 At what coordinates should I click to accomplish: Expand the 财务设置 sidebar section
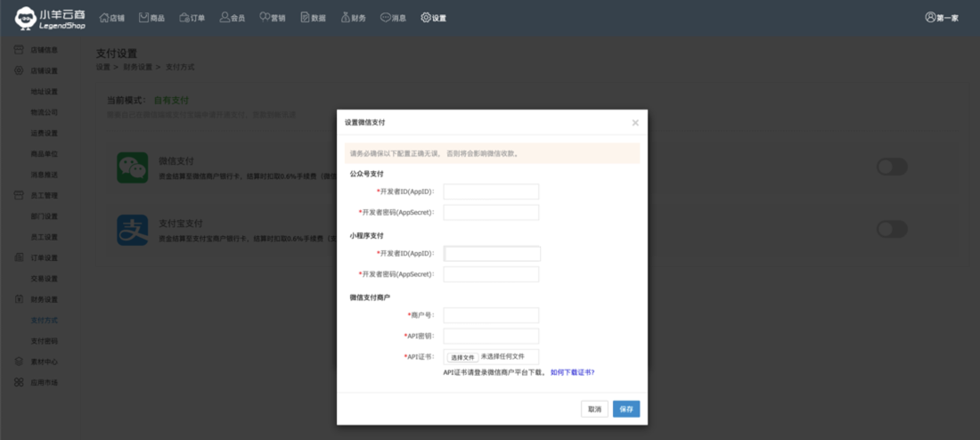coord(44,299)
